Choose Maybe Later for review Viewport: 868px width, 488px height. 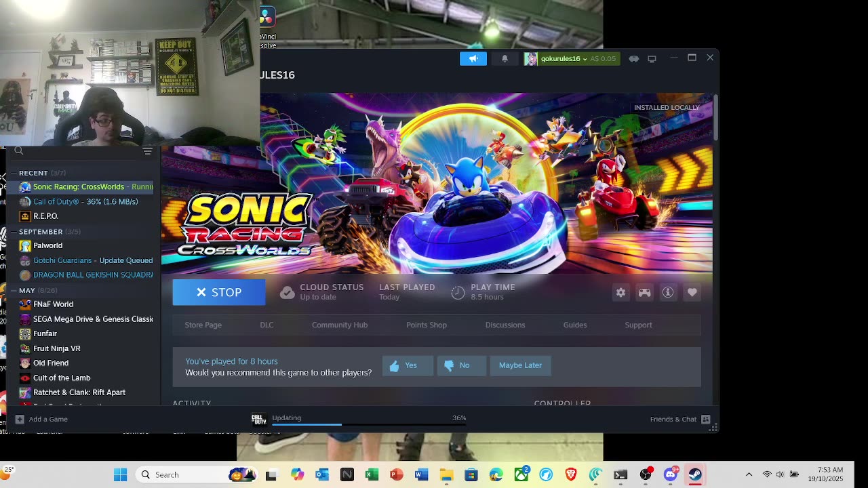tap(520, 365)
